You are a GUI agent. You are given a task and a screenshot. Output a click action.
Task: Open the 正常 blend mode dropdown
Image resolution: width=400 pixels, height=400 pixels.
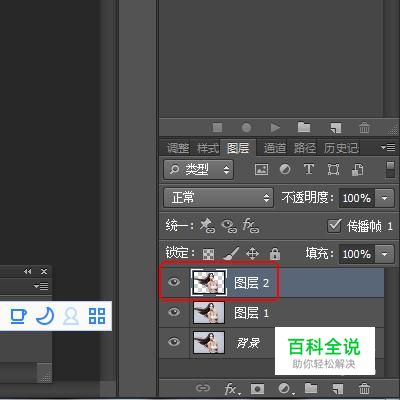click(x=218, y=198)
